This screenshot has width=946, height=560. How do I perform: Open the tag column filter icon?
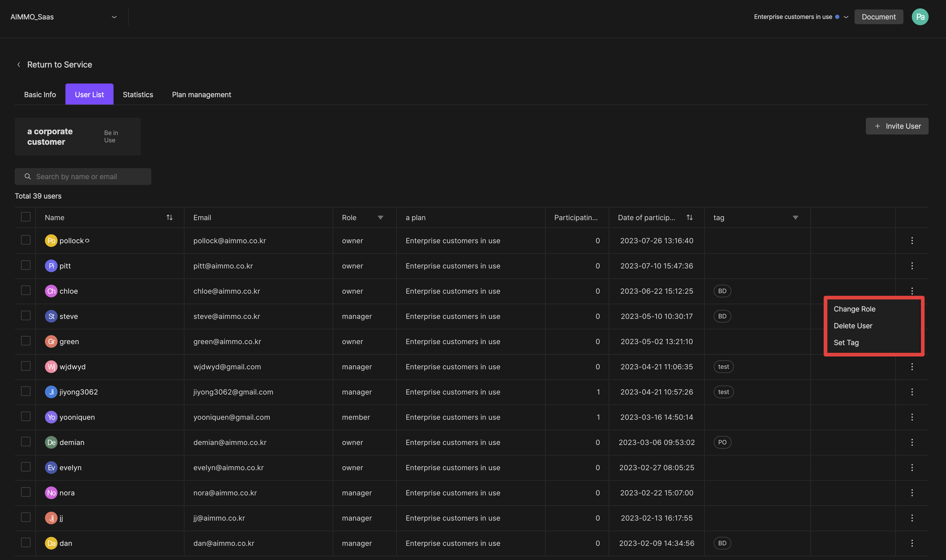click(x=795, y=217)
